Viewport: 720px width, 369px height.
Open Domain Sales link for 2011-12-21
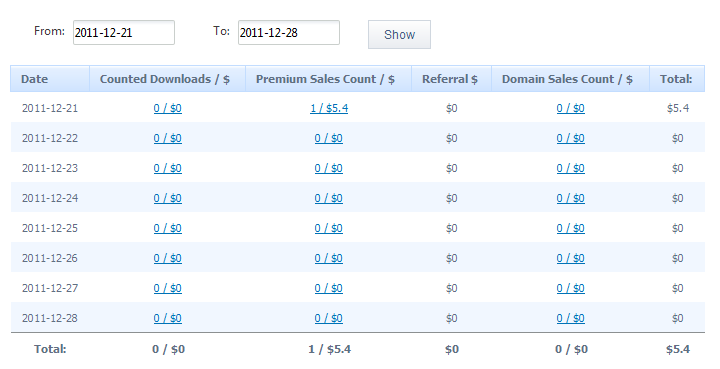(571, 108)
